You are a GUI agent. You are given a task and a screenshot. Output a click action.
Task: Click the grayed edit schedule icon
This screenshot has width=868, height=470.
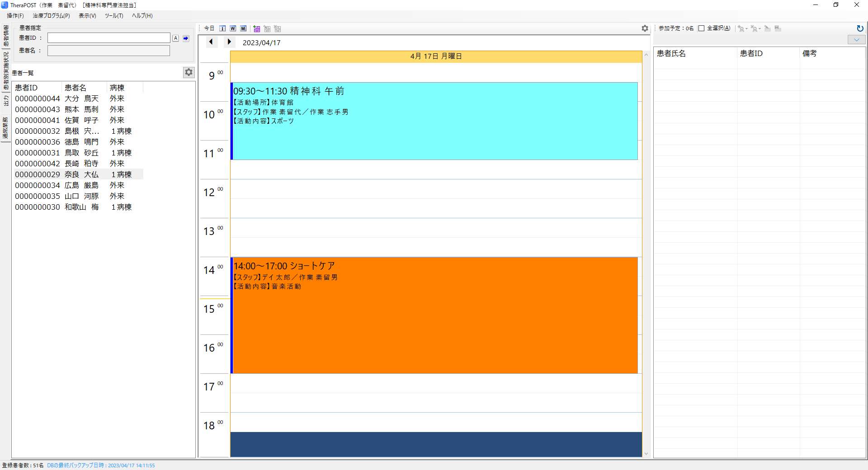pyautogui.click(x=267, y=28)
